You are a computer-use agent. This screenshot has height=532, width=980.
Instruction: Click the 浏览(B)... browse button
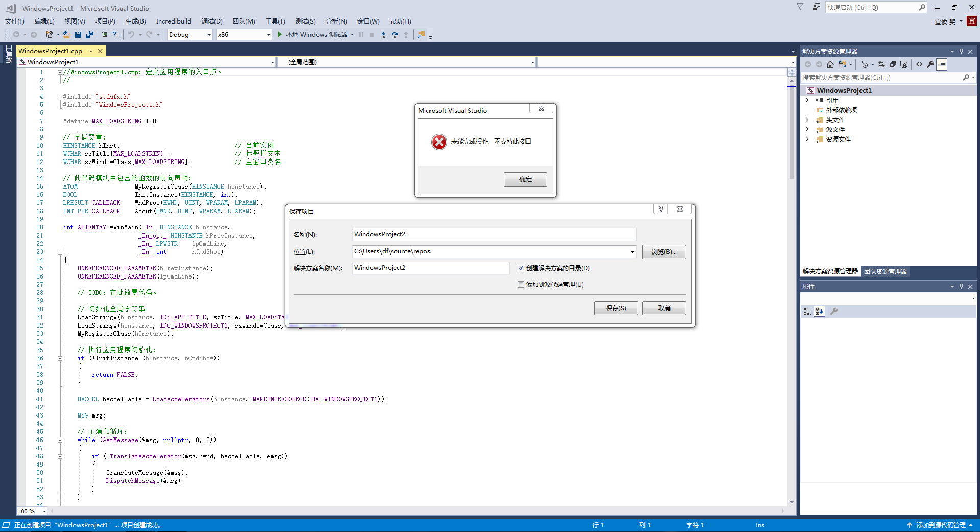click(x=664, y=252)
